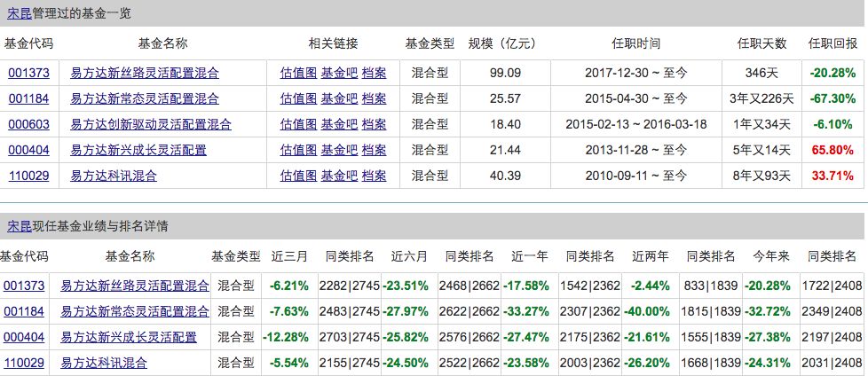Image resolution: width=868 pixels, height=376 pixels.
Task: Open 基金吧 for fund 001373
Action: pyautogui.click(x=339, y=73)
